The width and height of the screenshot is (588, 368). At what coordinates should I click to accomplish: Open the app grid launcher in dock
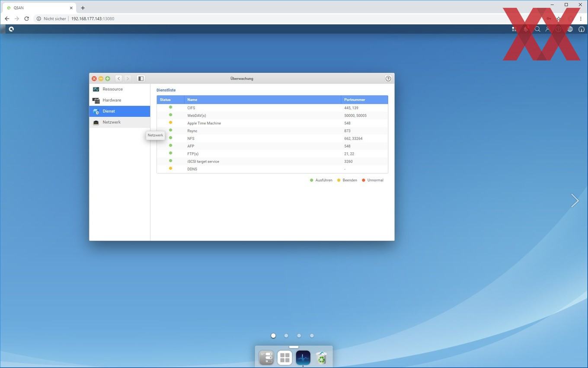(284, 358)
